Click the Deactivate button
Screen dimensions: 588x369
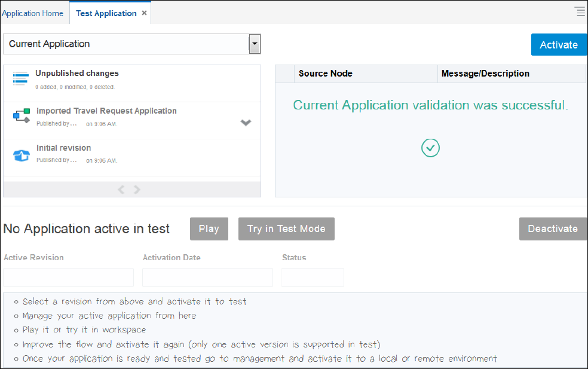[553, 228]
